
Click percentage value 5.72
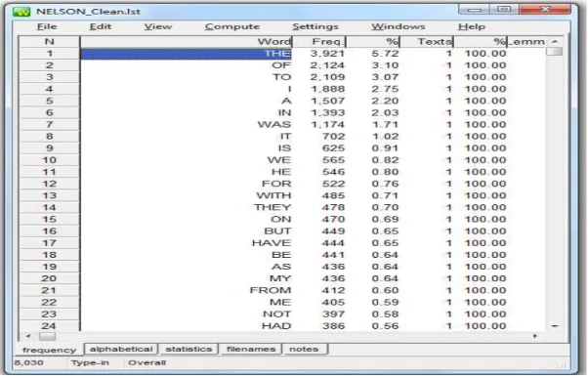[385, 54]
